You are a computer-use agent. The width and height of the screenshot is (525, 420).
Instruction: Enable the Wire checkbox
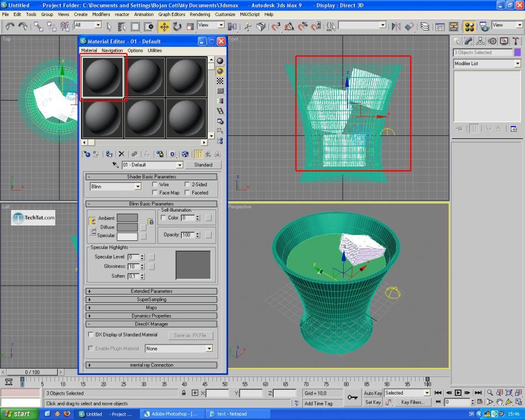pyautogui.click(x=155, y=184)
